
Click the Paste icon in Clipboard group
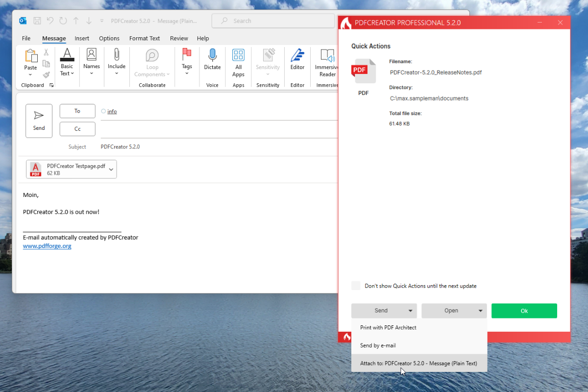(31, 55)
